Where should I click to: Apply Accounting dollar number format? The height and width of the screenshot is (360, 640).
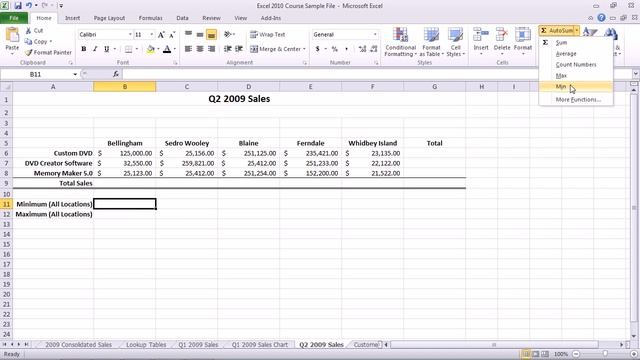click(318, 49)
